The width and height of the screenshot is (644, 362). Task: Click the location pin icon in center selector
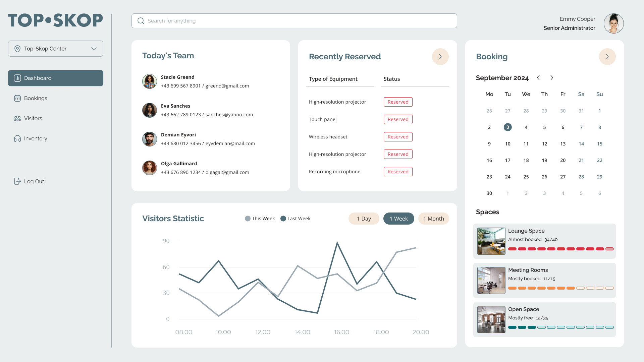coord(17,49)
